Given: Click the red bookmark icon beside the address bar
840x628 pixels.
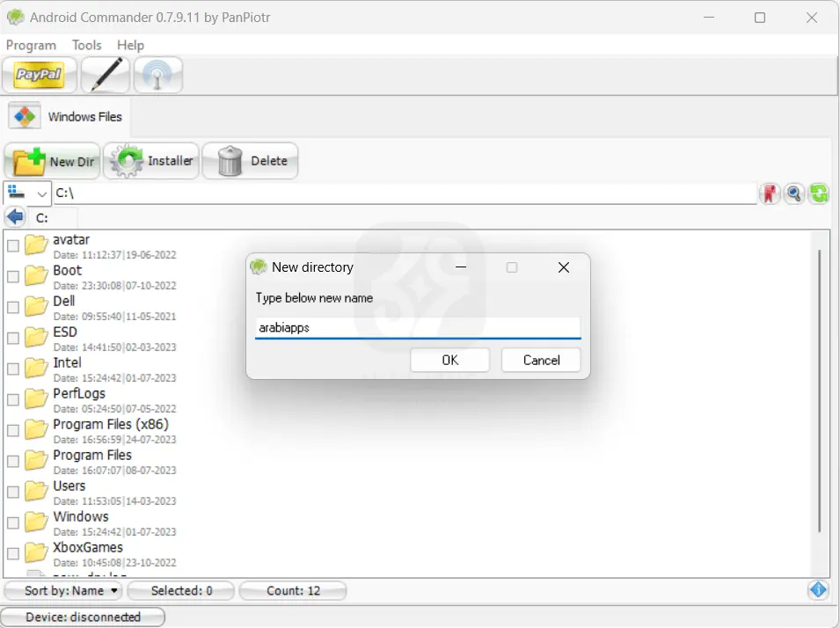Looking at the screenshot, I should point(770,194).
